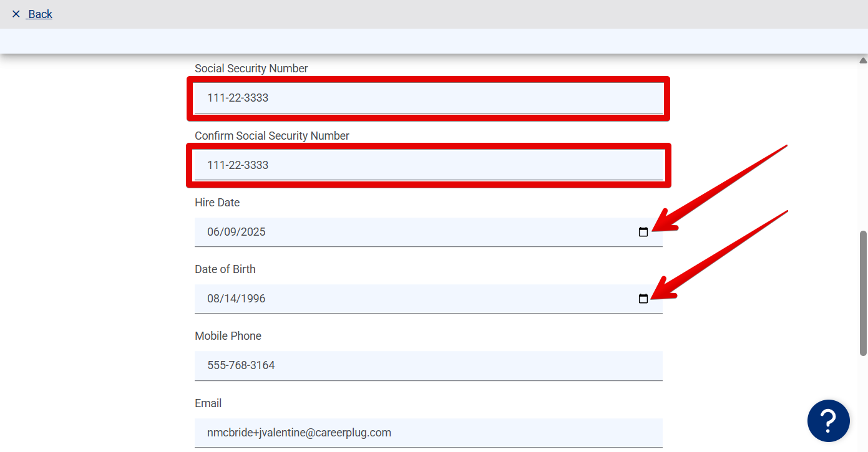Click the highlighted SSN value 111-22-3333
Image resolution: width=868 pixels, height=452 pixels.
tap(237, 98)
